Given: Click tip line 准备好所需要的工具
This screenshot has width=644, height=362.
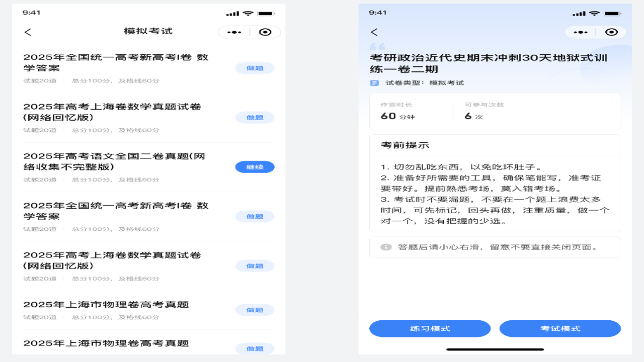Looking at the screenshot, I should 491,183.
